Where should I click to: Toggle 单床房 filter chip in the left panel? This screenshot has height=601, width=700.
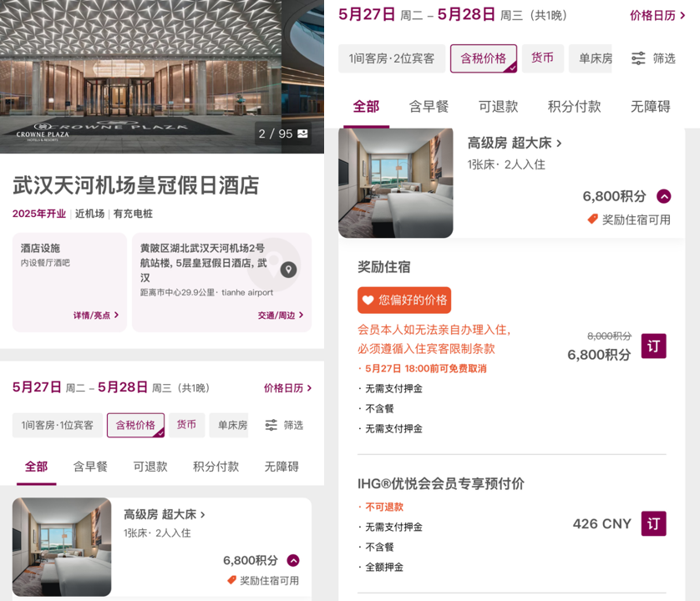pyautogui.click(x=229, y=425)
